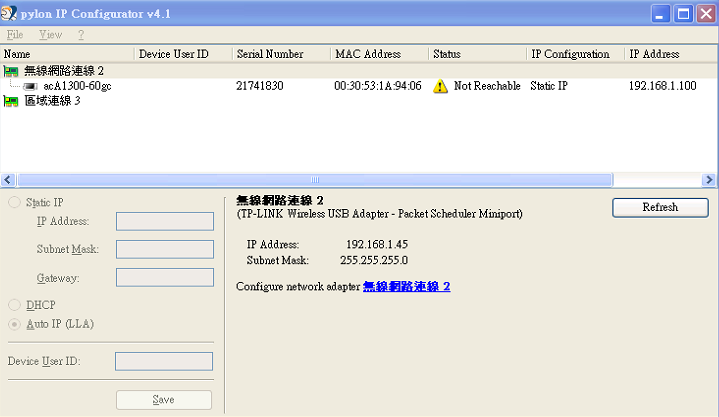The image size is (719, 417).
Task: Click MAC address 00:30:53:1A:94:06 cell
Action: 377,86
